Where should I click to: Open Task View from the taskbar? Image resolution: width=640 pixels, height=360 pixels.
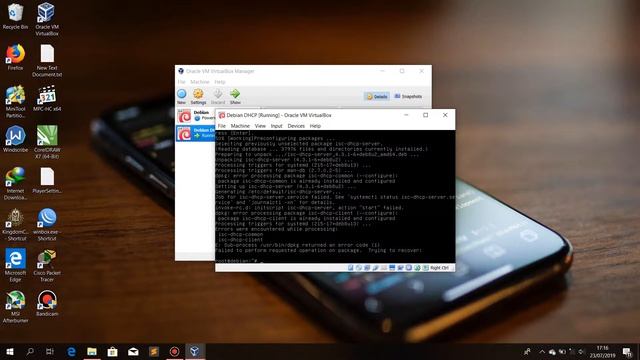coord(50,351)
